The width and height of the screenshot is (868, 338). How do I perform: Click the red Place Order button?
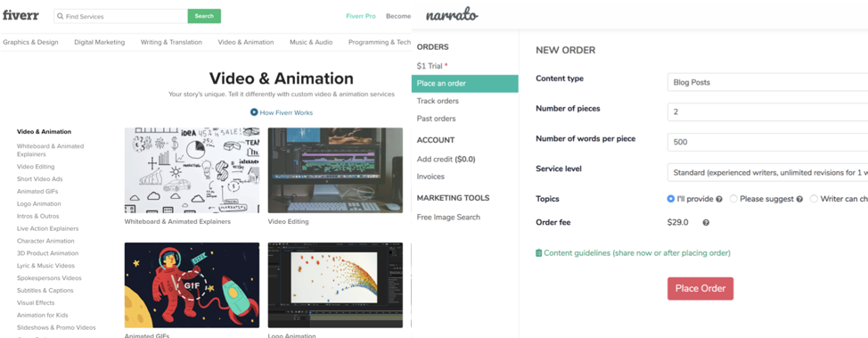pyautogui.click(x=700, y=289)
